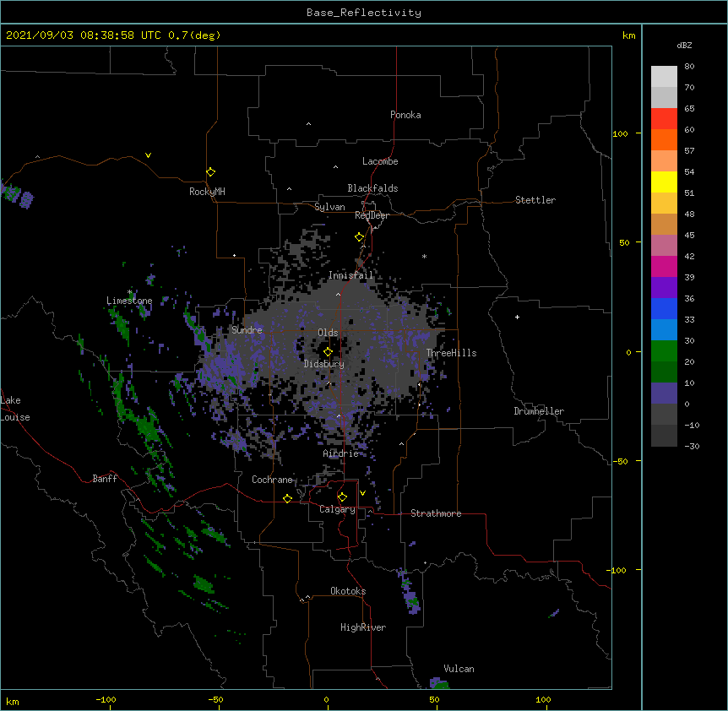Click the yellow diamond marker below Cochrane
The width and height of the screenshot is (728, 711).
tap(287, 498)
